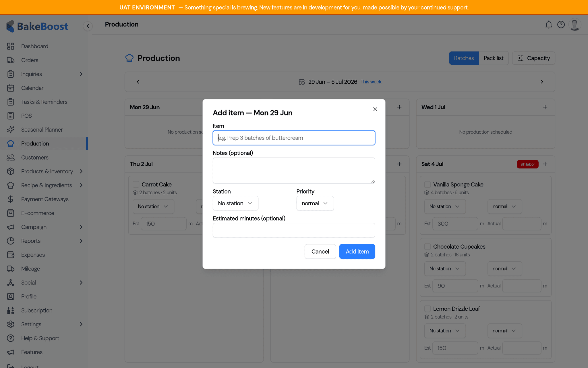The image size is (588, 368).
Task: Focus the Notes textarea
Action: (x=294, y=170)
